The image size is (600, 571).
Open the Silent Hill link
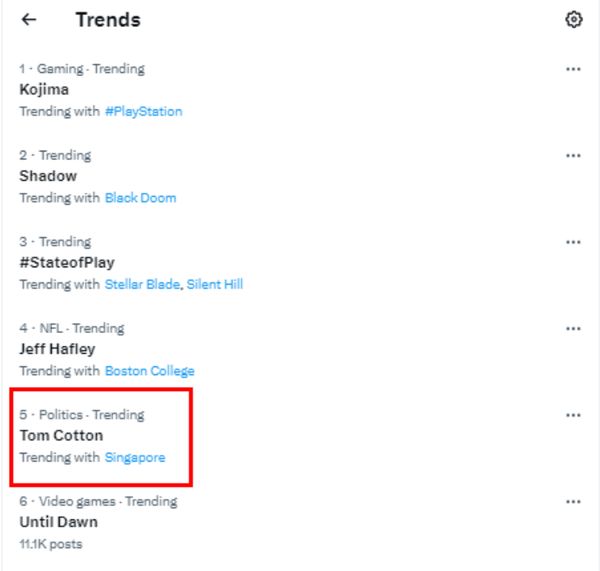214,284
